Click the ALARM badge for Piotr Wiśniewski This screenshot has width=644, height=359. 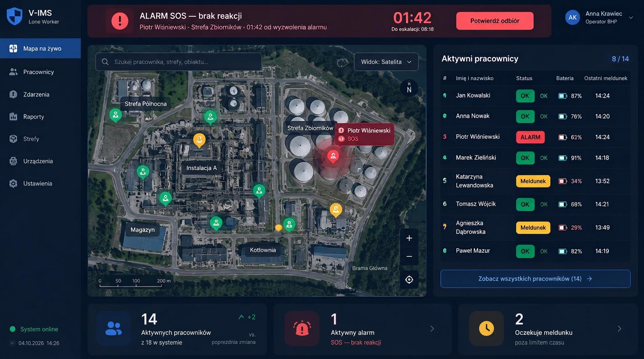pyautogui.click(x=530, y=137)
